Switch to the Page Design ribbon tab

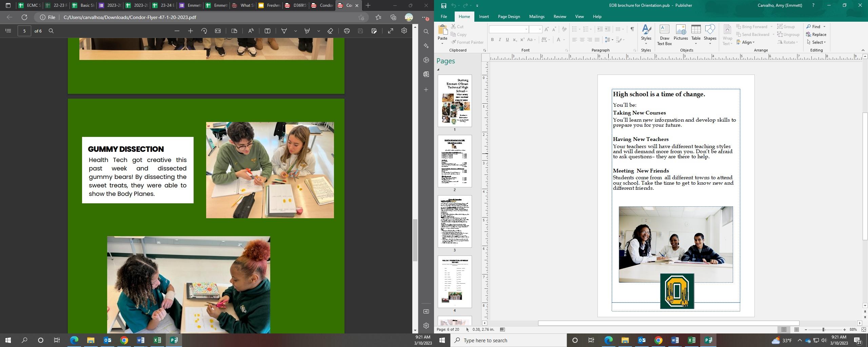[x=509, y=17]
